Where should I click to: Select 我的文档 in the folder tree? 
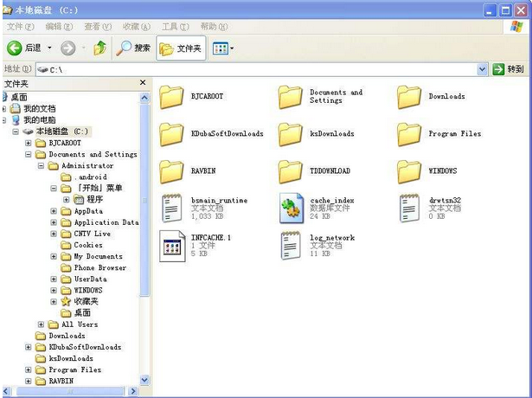point(39,108)
